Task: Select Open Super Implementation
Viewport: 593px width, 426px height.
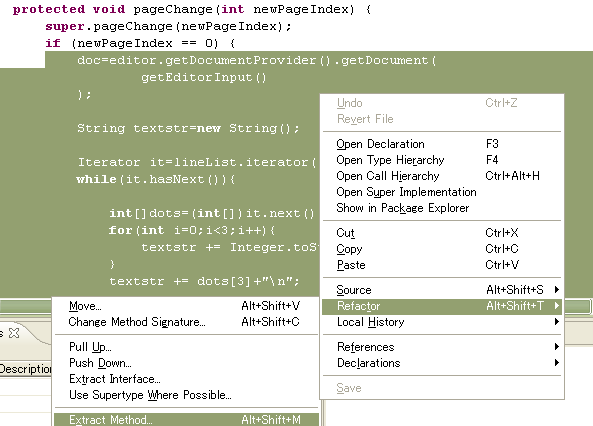Action: click(442, 192)
